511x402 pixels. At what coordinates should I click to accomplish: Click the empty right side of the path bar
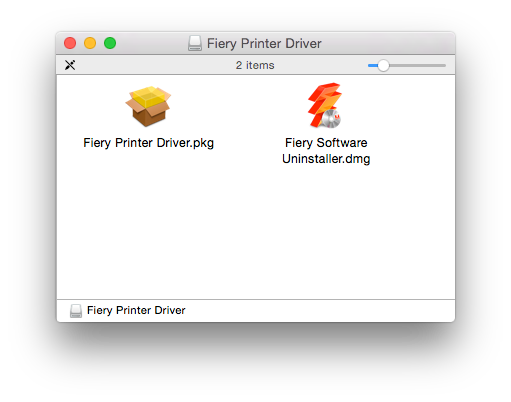click(320, 311)
